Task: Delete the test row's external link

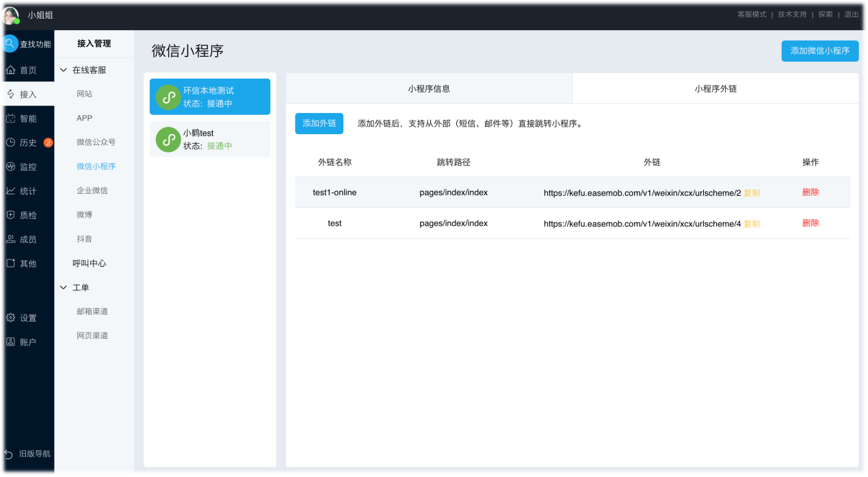Action: [811, 223]
